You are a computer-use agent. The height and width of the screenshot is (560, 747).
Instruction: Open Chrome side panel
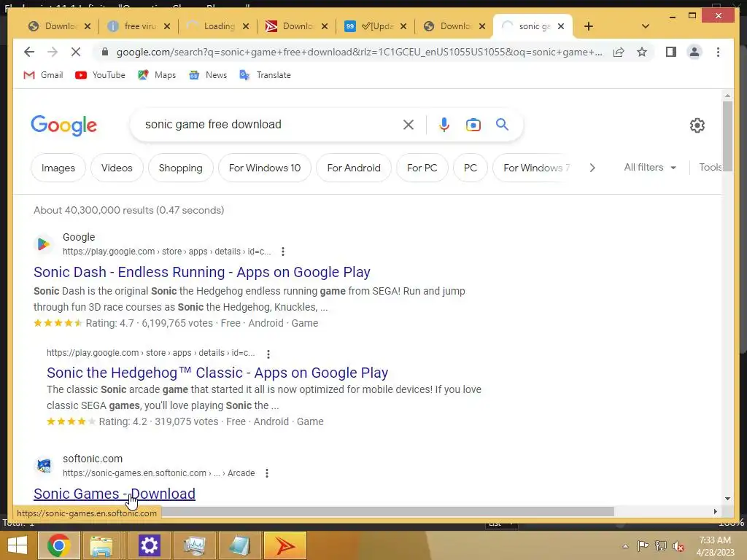coord(671,52)
